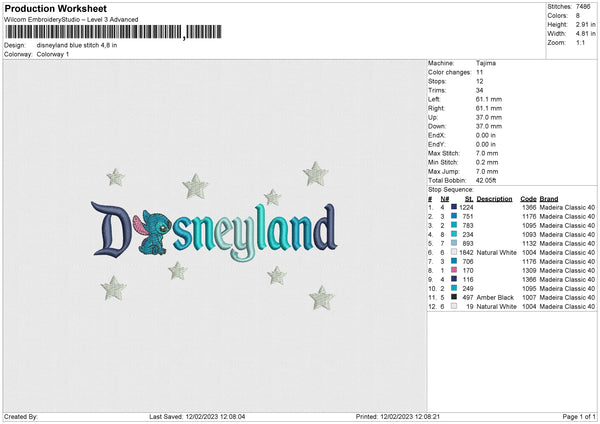Click the black swatch in the Amber Black row

(454, 297)
